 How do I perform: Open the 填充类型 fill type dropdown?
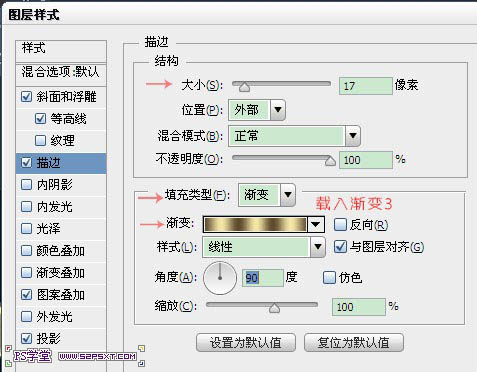(288, 195)
